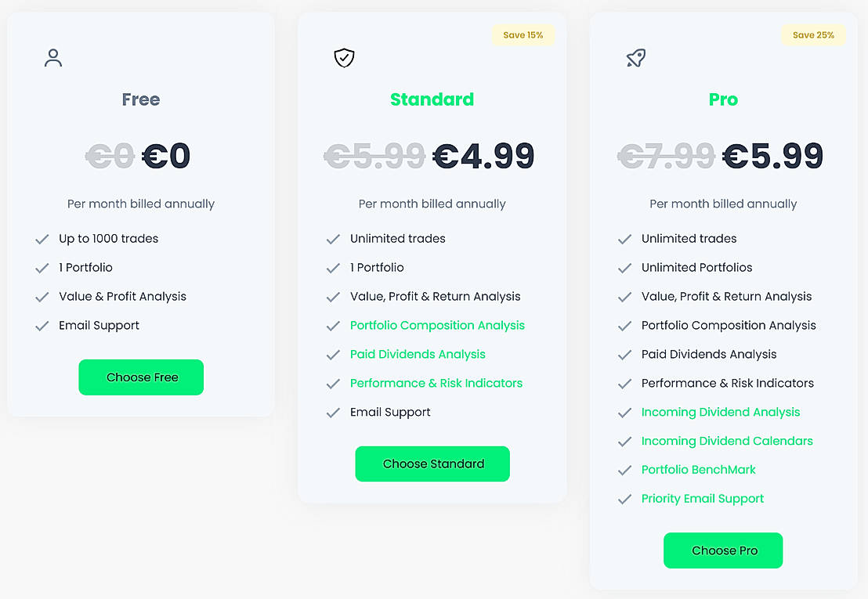Screen dimensions: 868x599
Task: Click checkmark next to Priority Email Support
Action: (624, 500)
